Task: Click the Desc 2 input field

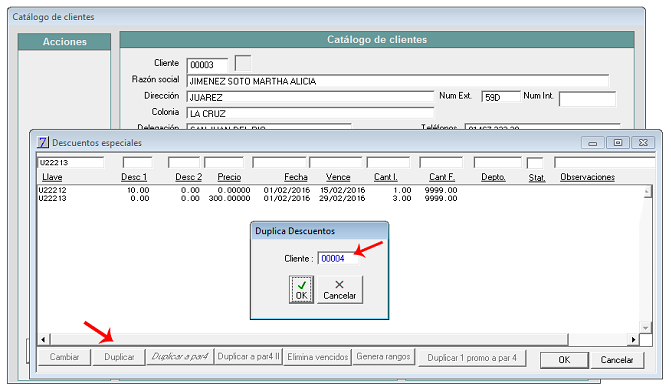Action: pyautogui.click(x=184, y=163)
